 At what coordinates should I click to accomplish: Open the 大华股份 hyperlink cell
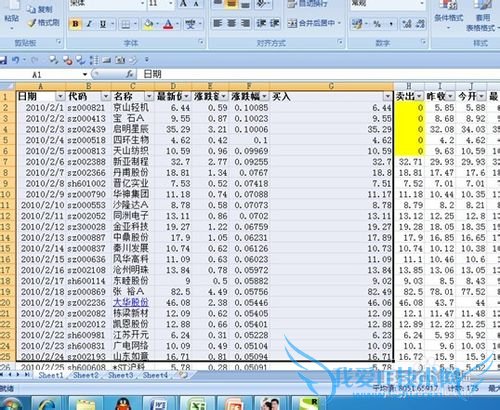[131, 302]
